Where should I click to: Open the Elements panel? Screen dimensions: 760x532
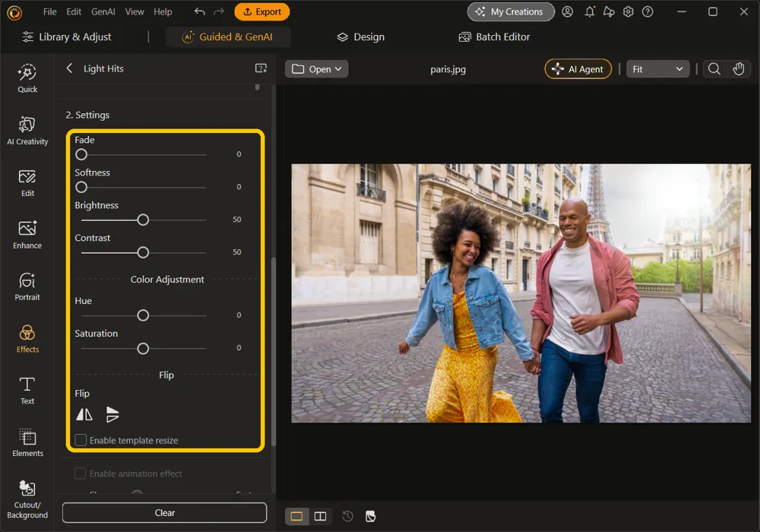[27, 443]
